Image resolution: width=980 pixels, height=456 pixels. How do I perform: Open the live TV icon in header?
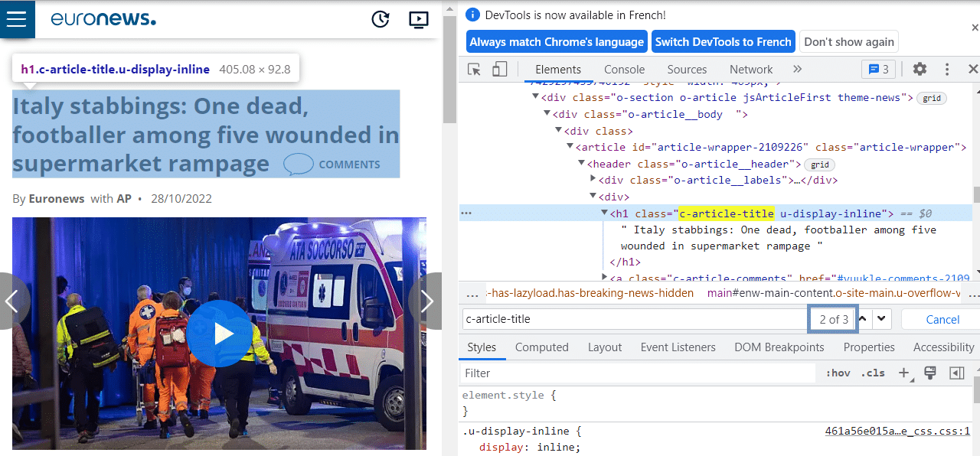click(x=418, y=19)
